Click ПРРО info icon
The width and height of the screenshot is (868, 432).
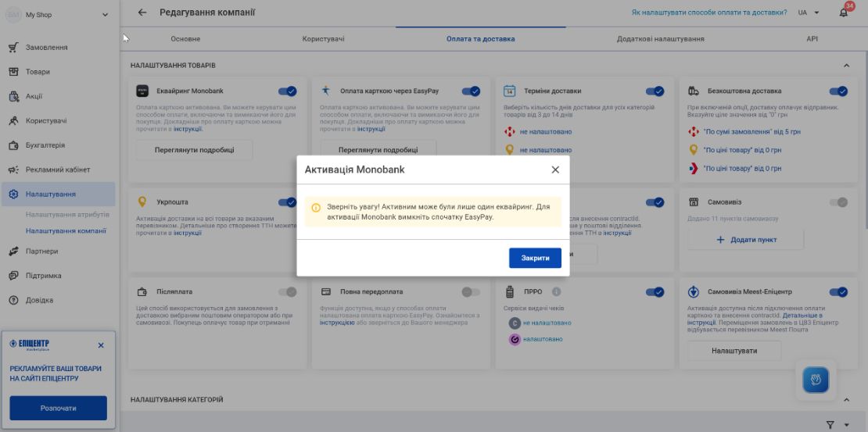[x=556, y=291]
